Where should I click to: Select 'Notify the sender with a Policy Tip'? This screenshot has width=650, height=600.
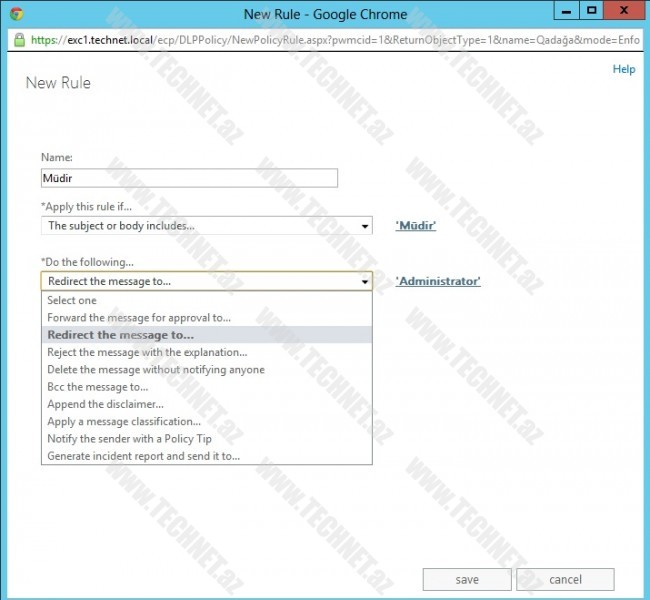pos(129,438)
